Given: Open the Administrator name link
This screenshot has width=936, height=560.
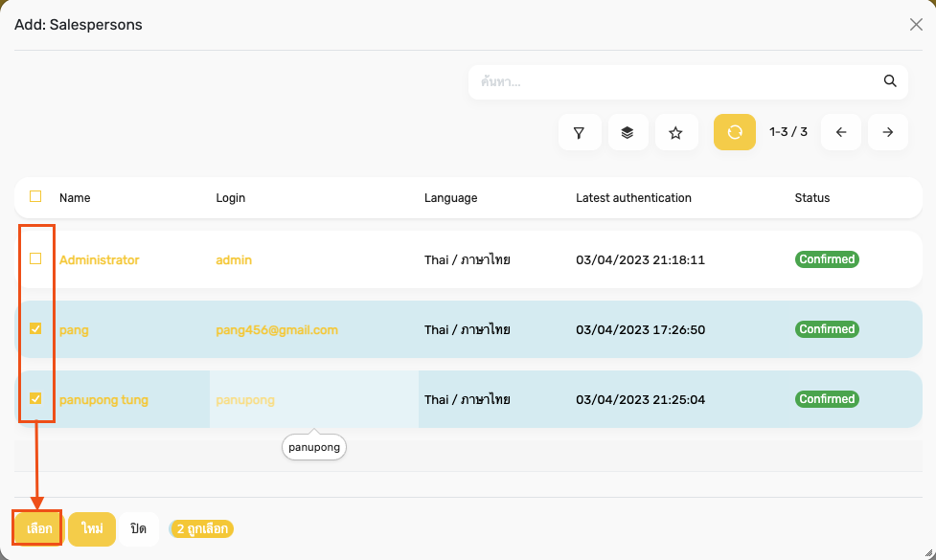Looking at the screenshot, I should tap(99, 260).
